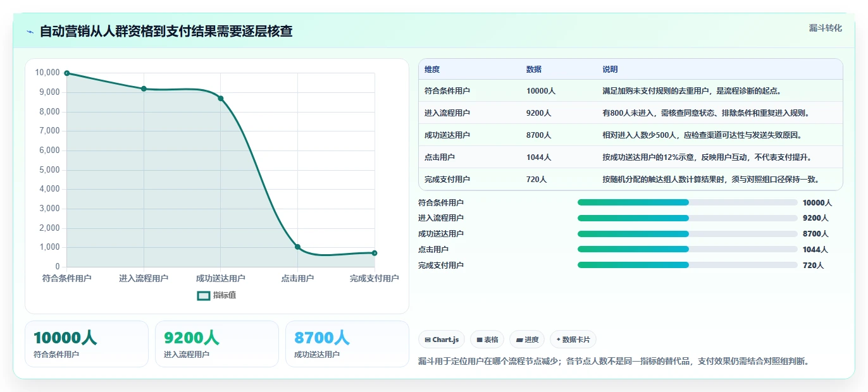Viewport: 868px width, 392px height.
Task: Click the footer note starting 漏斗用于定位用户
Action: click(614, 362)
